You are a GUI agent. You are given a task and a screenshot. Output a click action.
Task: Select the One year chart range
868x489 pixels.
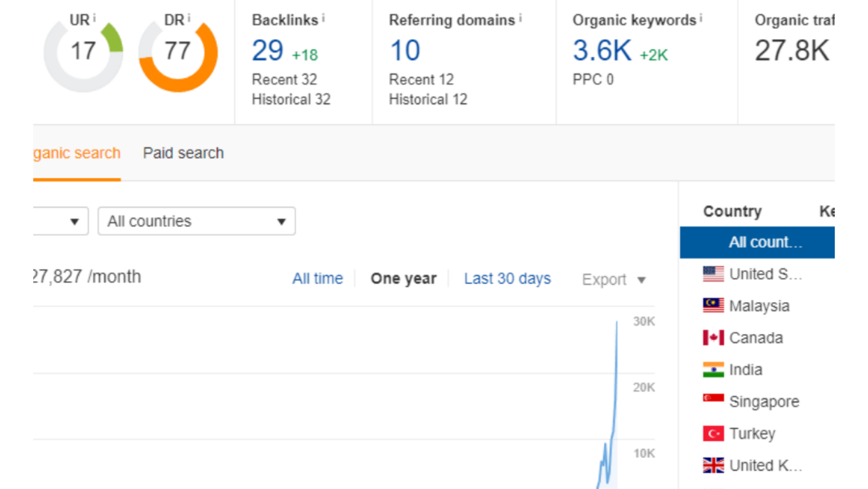[403, 278]
